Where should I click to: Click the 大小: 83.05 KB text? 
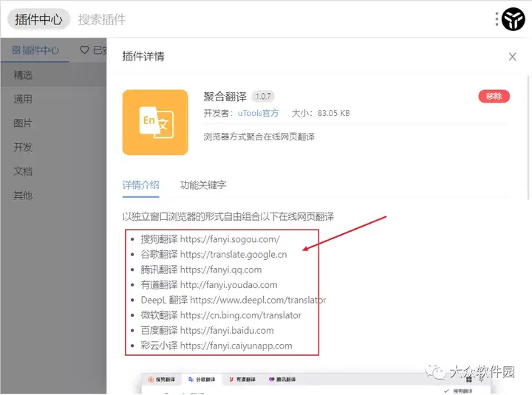[x=321, y=113]
